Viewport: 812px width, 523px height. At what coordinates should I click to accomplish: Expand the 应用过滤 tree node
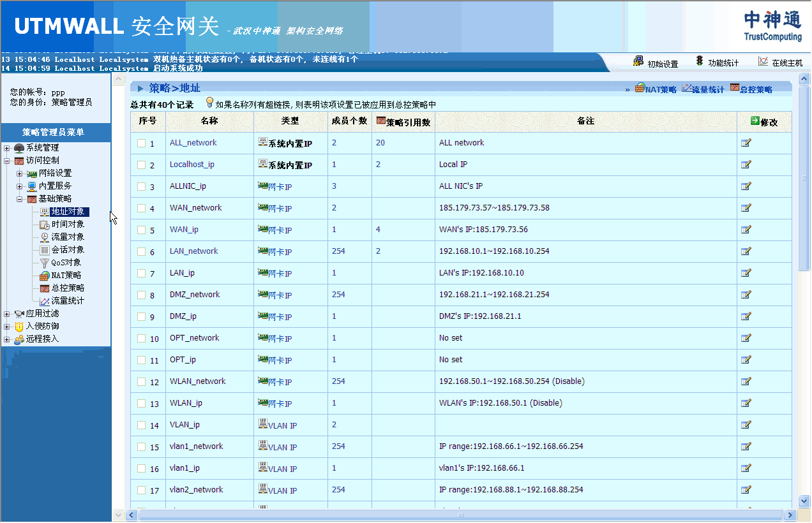coord(7,314)
